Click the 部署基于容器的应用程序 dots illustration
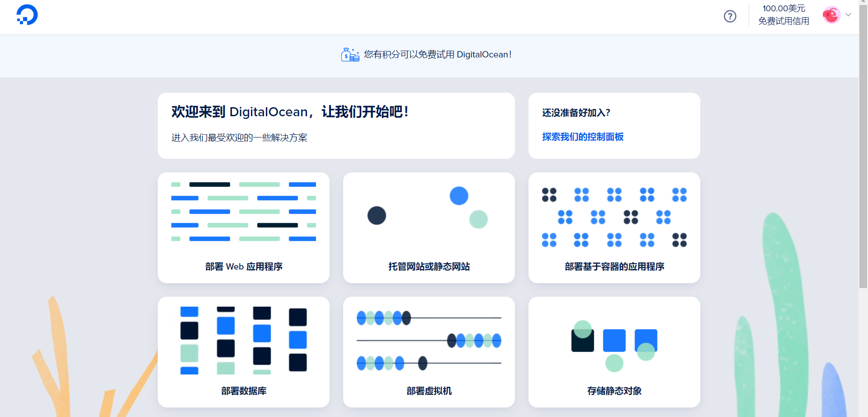Viewport: 868px width, 417px height. [614, 218]
